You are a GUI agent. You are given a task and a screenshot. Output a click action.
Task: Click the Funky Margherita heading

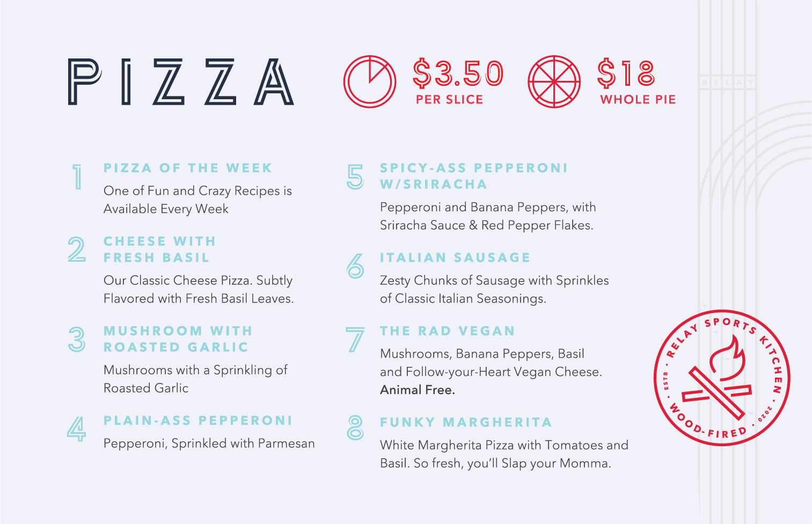click(x=466, y=422)
